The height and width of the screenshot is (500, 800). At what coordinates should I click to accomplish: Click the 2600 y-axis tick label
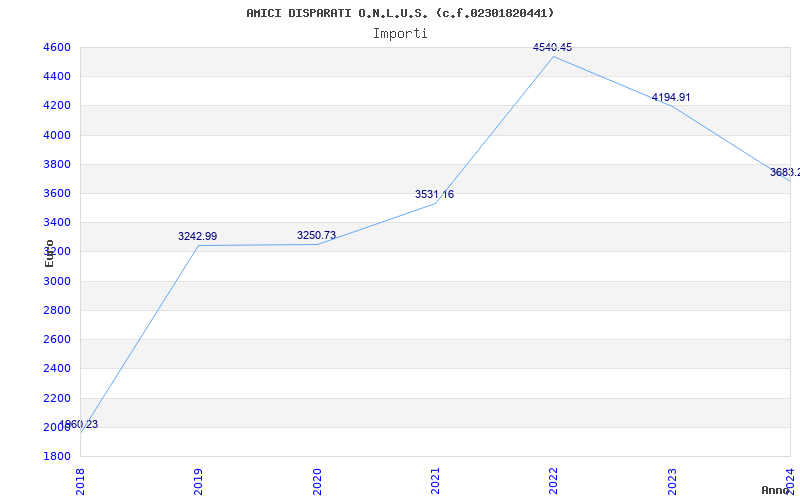[57, 339]
